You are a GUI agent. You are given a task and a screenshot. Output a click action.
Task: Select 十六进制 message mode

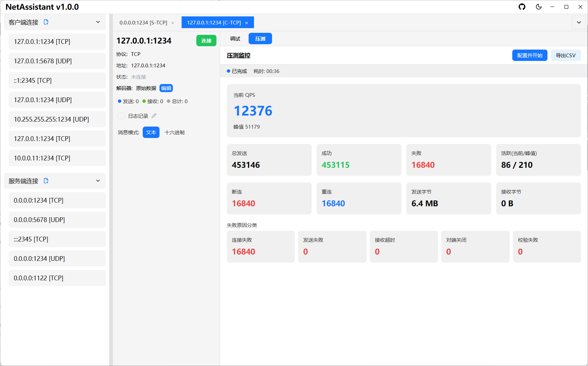175,132
